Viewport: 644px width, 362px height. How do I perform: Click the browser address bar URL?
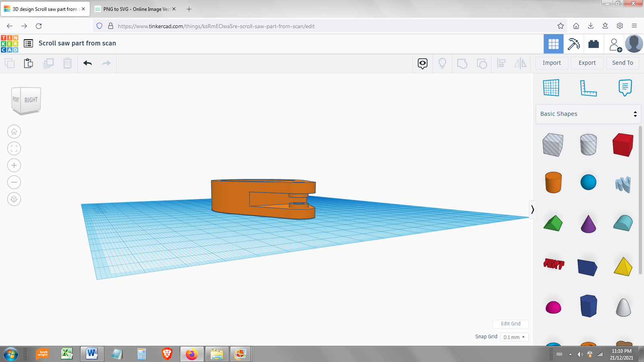[x=216, y=26]
